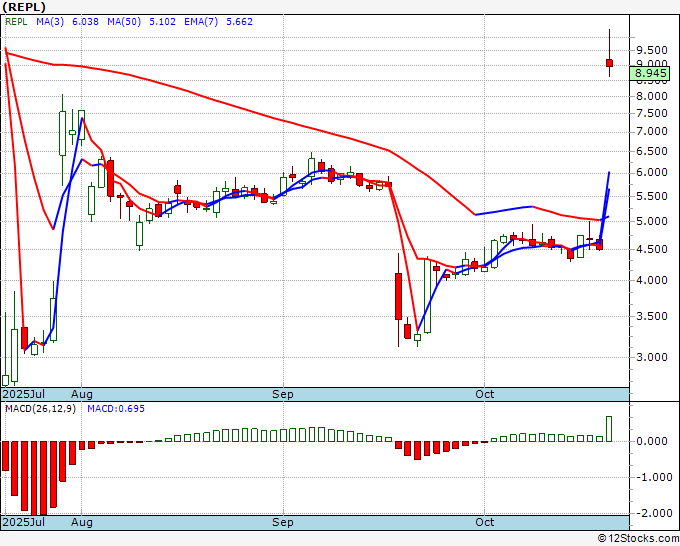This screenshot has width=680, height=546.
Task: Click the 4.500 price axis label
Action: 651,249
